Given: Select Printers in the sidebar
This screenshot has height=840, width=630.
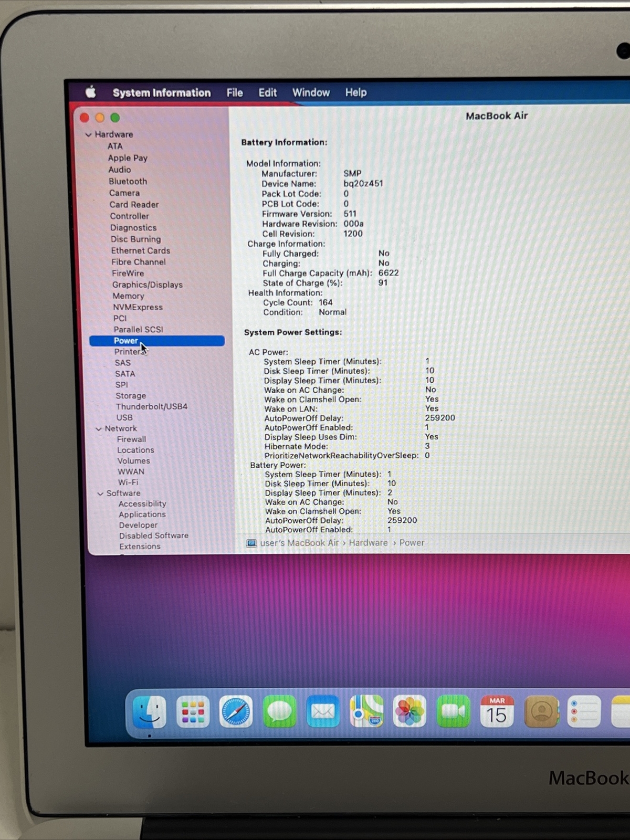Looking at the screenshot, I should (130, 352).
